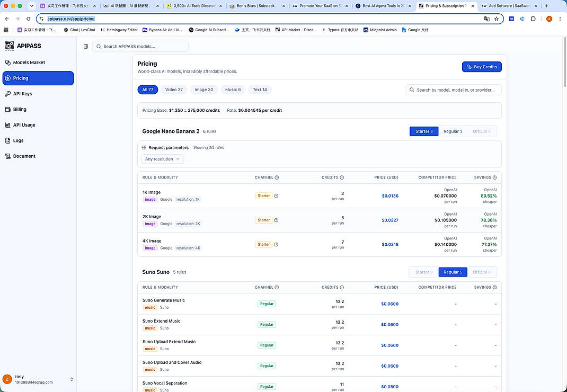Screen dimensions: 567x392
Task: Filter pricing by Text 14
Action: click(260, 90)
